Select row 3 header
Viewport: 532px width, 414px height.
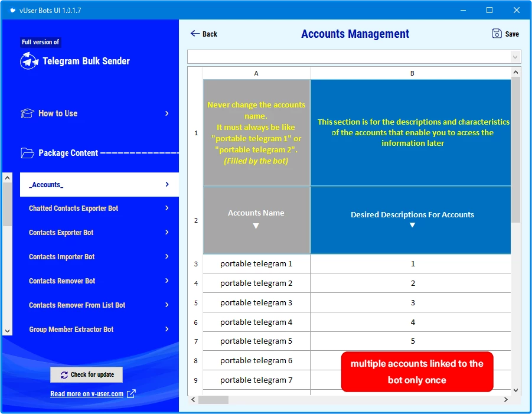(x=196, y=263)
